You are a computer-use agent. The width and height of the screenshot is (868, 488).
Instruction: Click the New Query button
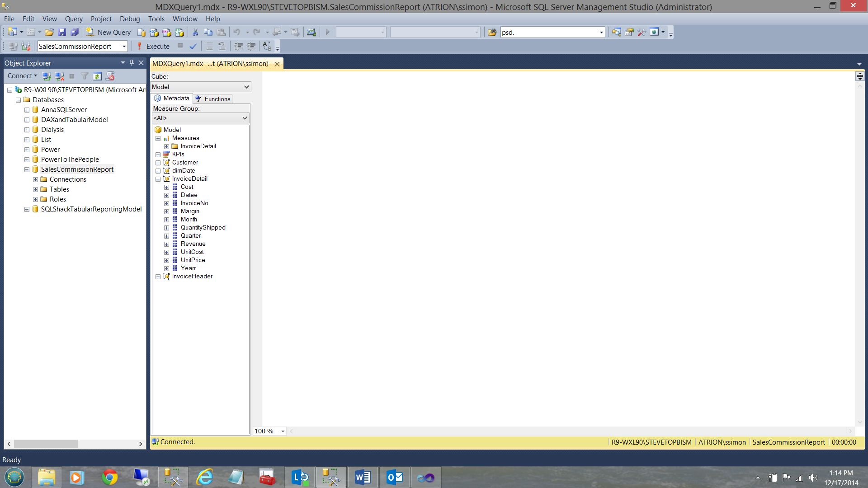pos(108,32)
